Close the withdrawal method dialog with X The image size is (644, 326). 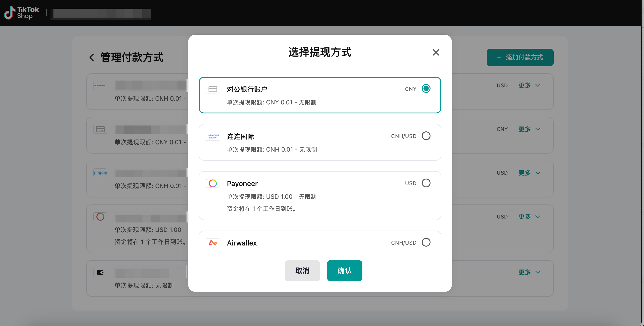pyautogui.click(x=436, y=52)
